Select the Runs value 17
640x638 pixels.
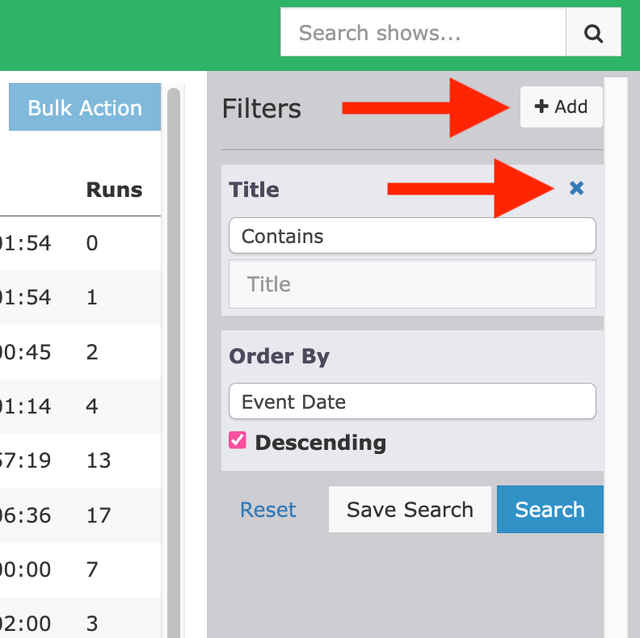(x=98, y=515)
